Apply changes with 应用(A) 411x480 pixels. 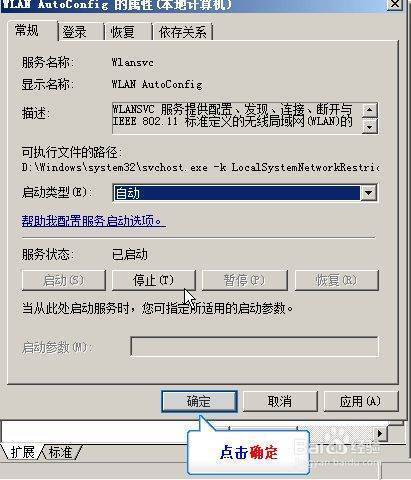(x=361, y=401)
